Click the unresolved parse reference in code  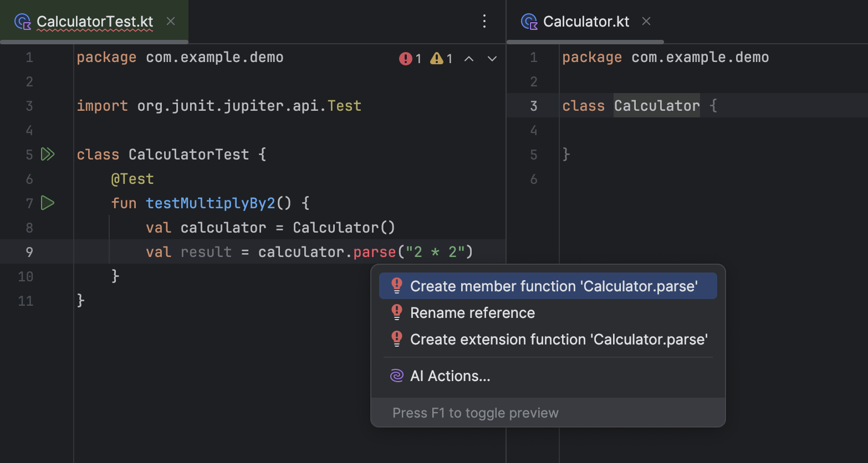pyautogui.click(x=375, y=252)
